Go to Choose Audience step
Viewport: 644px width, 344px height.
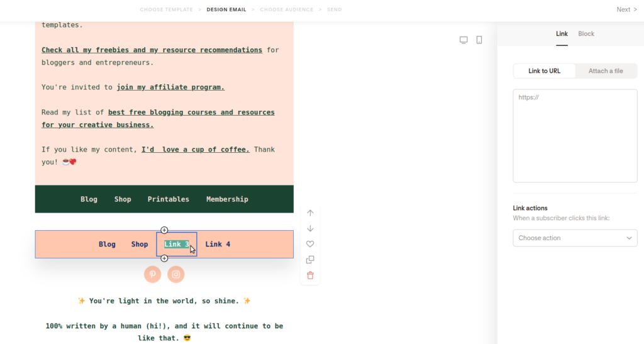click(x=287, y=9)
